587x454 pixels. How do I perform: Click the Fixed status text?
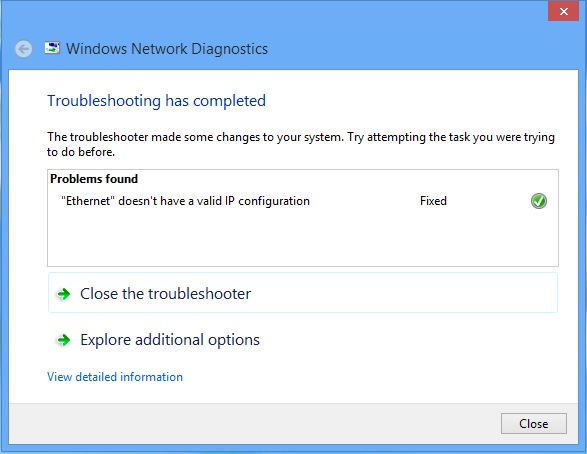point(433,201)
